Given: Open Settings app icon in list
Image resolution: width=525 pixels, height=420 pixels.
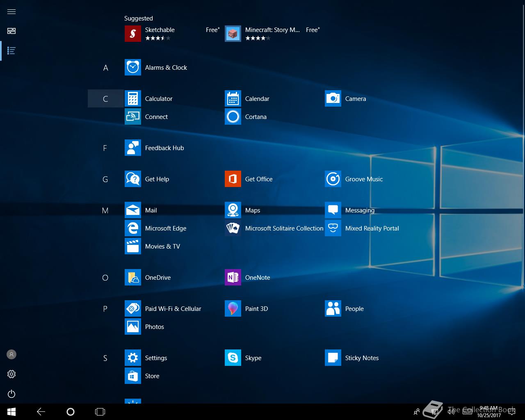Looking at the screenshot, I should [x=133, y=358].
